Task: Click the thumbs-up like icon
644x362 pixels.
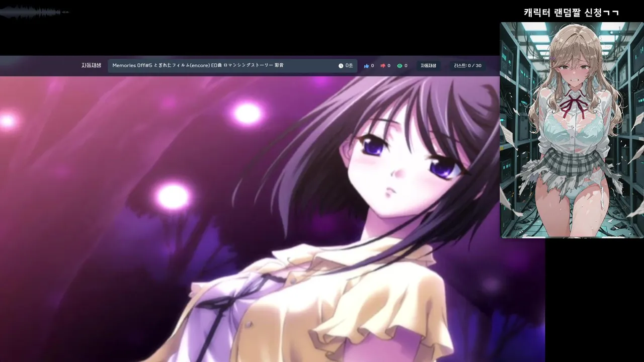Action: tap(366, 66)
